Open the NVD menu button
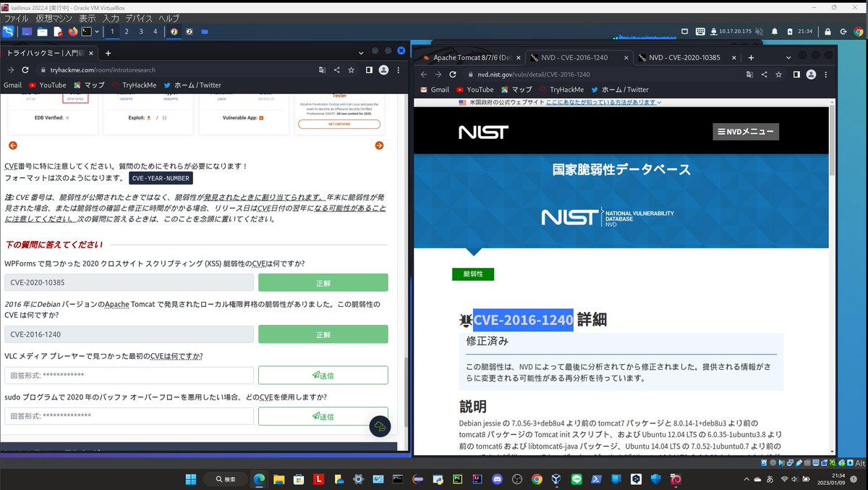The height and width of the screenshot is (490, 868). pyautogui.click(x=746, y=132)
